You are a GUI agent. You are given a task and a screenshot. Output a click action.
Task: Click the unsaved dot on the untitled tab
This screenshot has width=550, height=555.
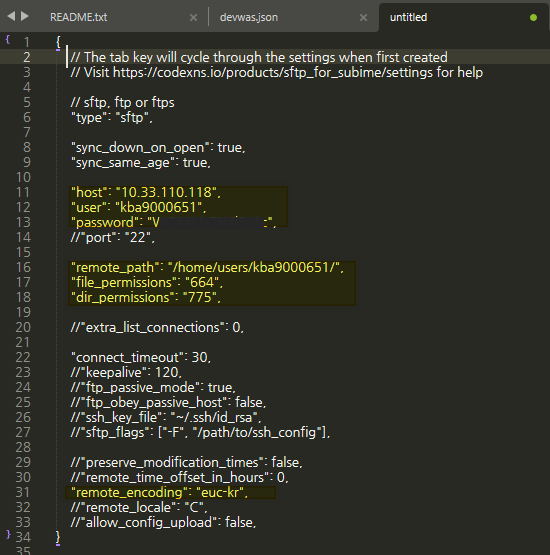point(533,17)
